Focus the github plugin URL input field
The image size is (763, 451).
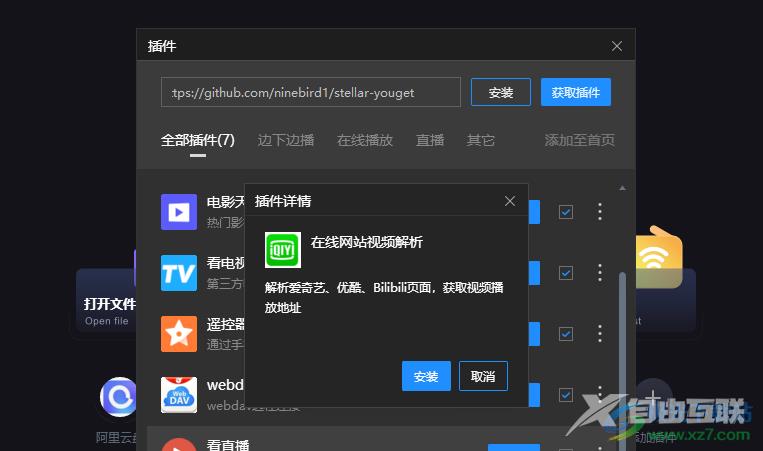pos(310,92)
